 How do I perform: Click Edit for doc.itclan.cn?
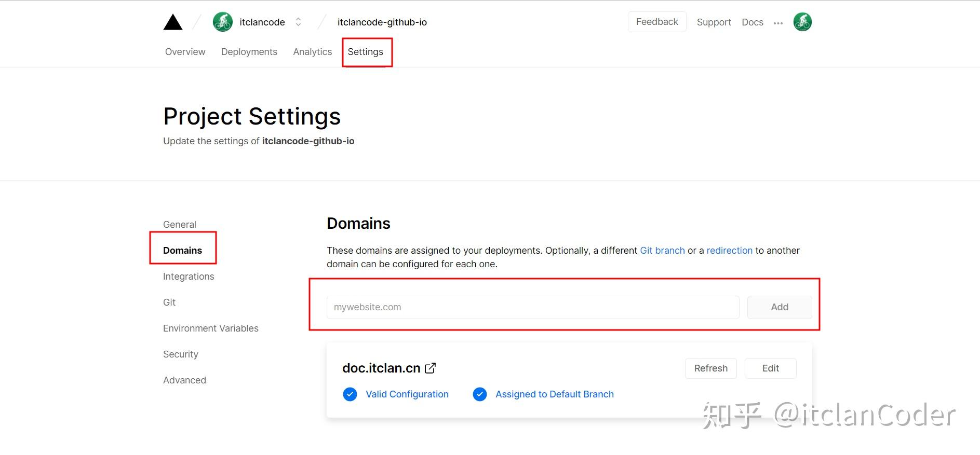pos(771,368)
